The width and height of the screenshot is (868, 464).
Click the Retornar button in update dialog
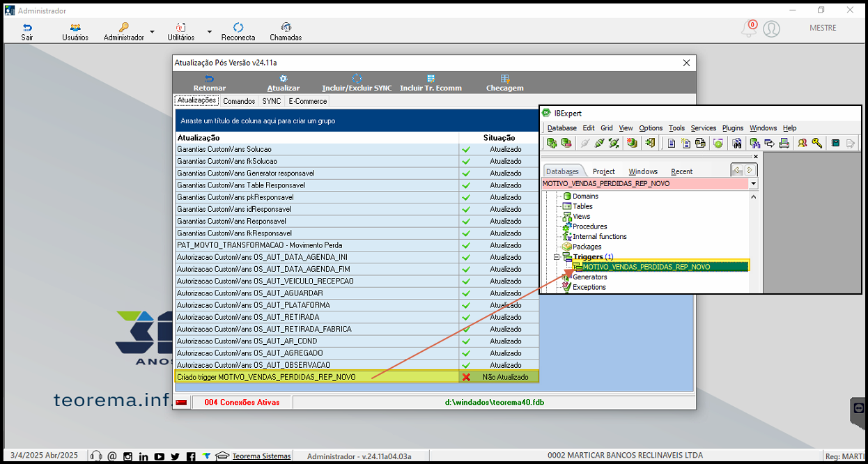pos(209,84)
